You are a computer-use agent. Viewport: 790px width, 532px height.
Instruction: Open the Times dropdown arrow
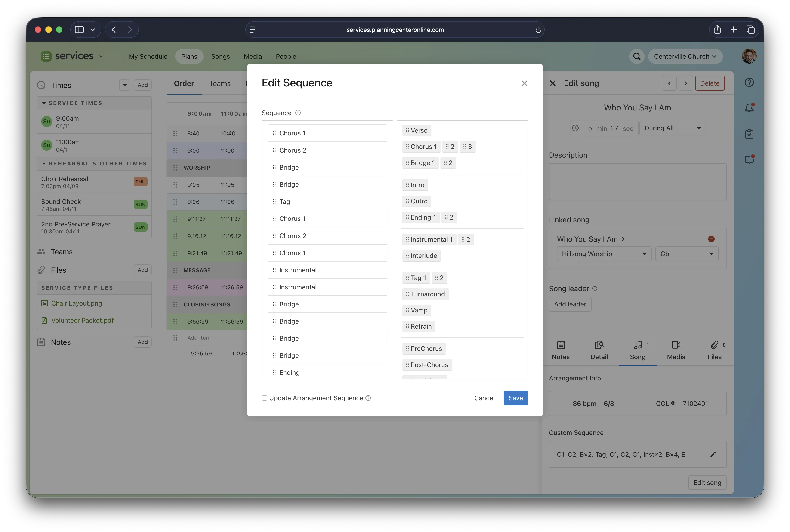(125, 85)
